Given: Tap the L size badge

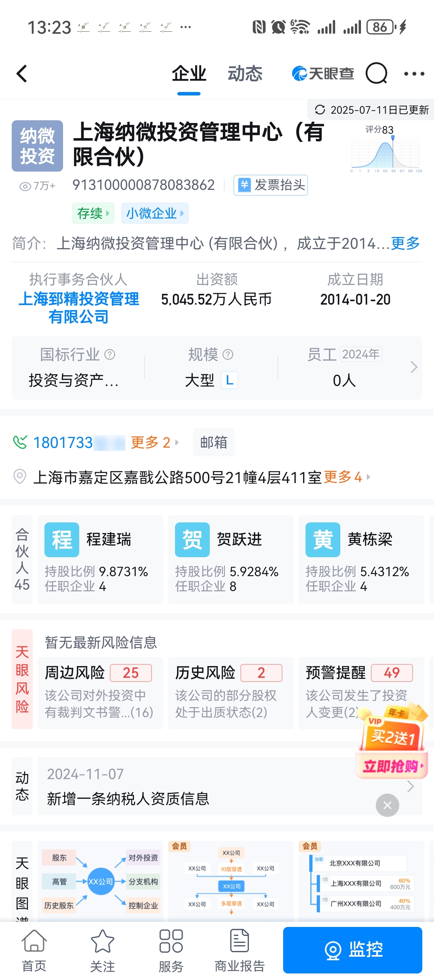Looking at the screenshot, I should tap(230, 380).
